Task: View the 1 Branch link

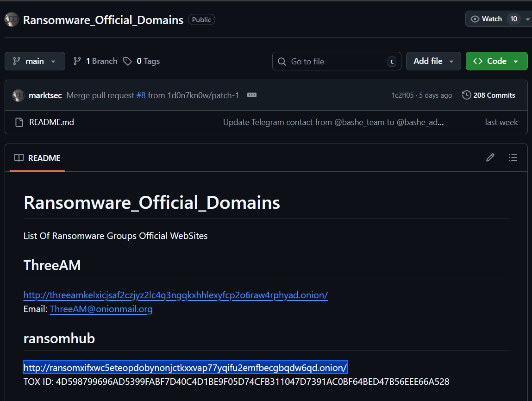Action: 95,61
